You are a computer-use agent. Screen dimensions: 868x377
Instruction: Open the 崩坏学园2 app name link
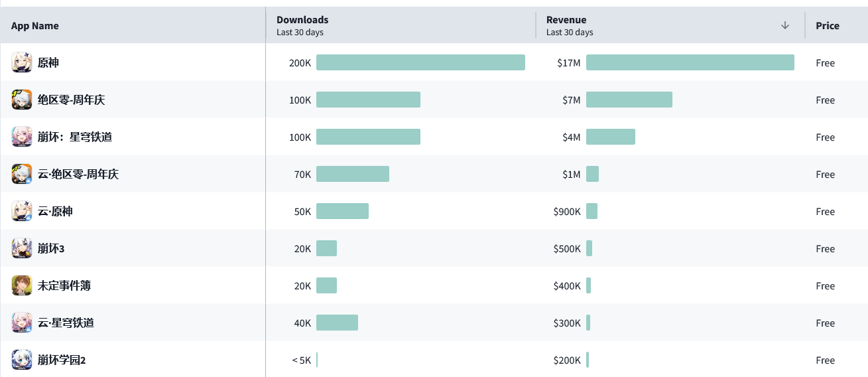click(x=62, y=360)
